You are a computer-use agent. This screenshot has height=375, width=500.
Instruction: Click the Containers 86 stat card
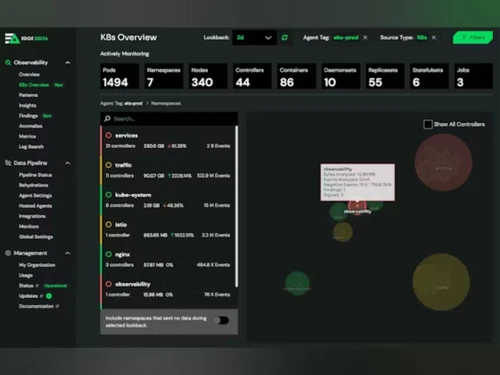(297, 76)
